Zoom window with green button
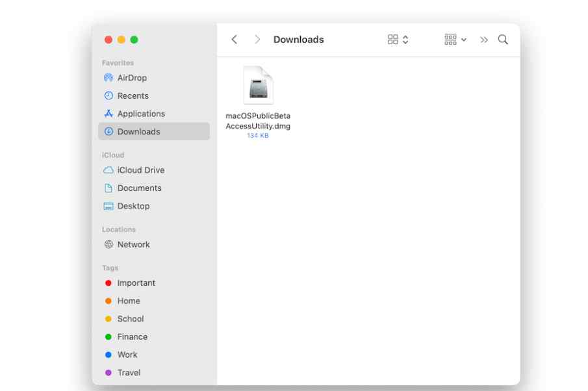 [134, 40]
